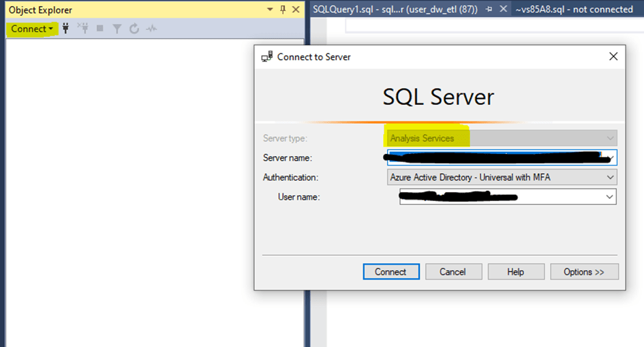This screenshot has width=644, height=347.
Task: Click the Refresh icon in Object Explorer
Action: (x=134, y=29)
